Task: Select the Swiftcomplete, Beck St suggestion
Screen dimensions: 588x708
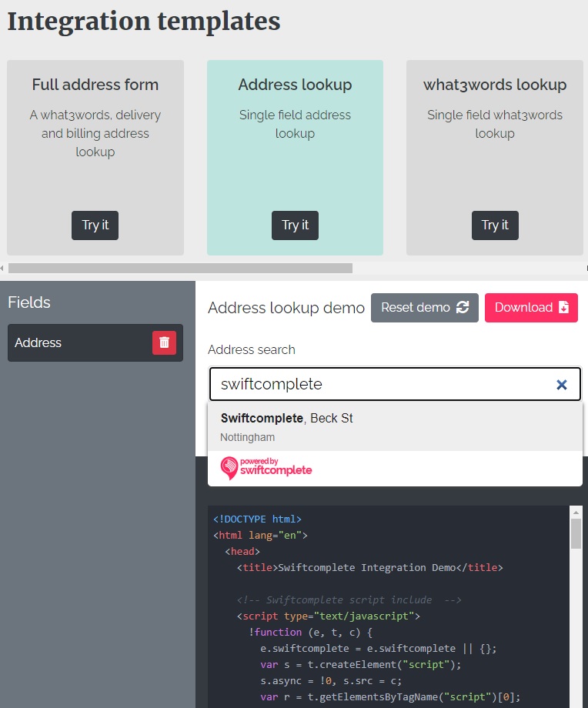Action: (x=395, y=426)
